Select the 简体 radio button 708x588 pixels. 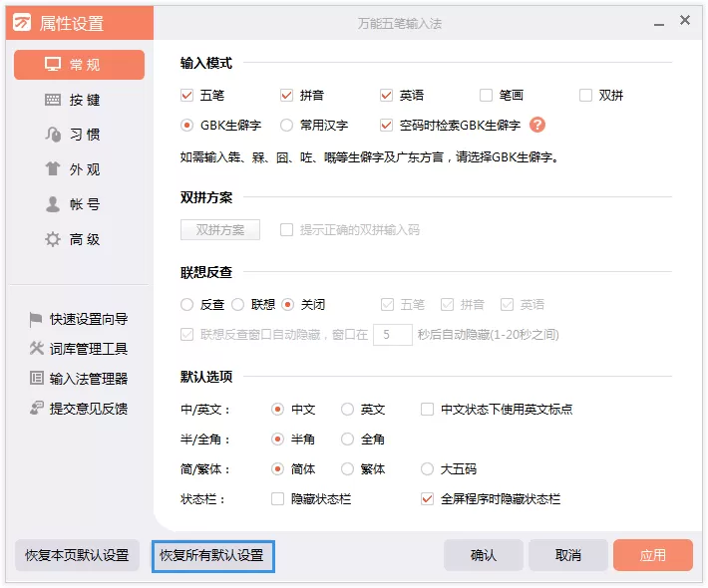pos(277,468)
